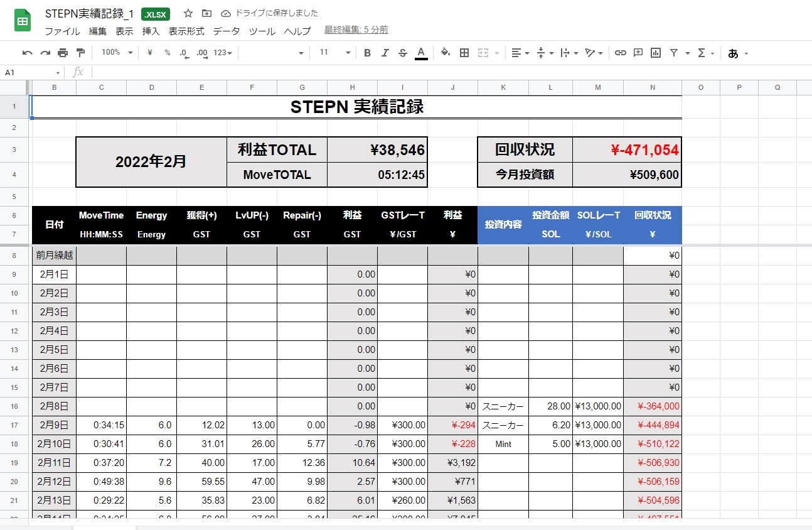Screen dimensions: 812x530
Task: Insert a link using the chain icon
Action: [620, 53]
